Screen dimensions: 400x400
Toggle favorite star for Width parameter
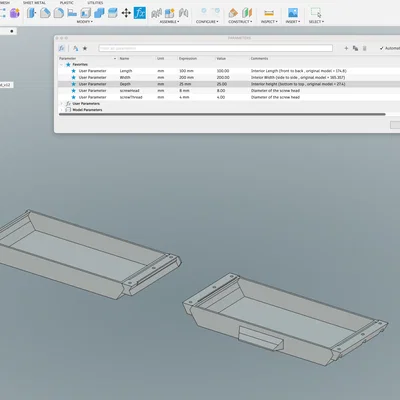coord(74,77)
